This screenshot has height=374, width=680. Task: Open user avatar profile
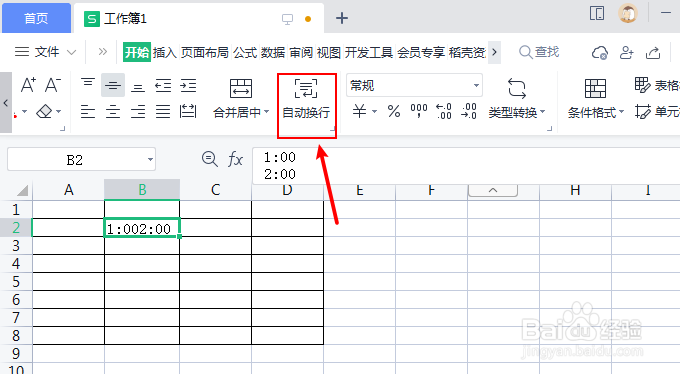tap(628, 13)
